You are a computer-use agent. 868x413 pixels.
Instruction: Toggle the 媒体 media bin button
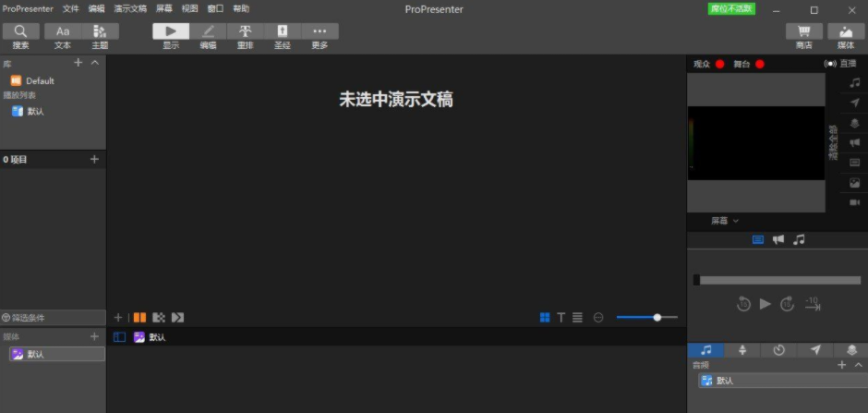tap(846, 31)
